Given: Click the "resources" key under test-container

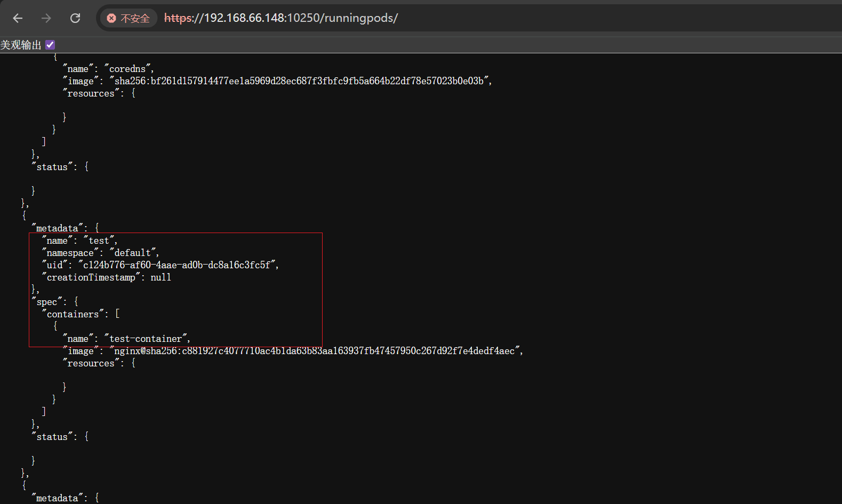Looking at the screenshot, I should tap(91, 363).
